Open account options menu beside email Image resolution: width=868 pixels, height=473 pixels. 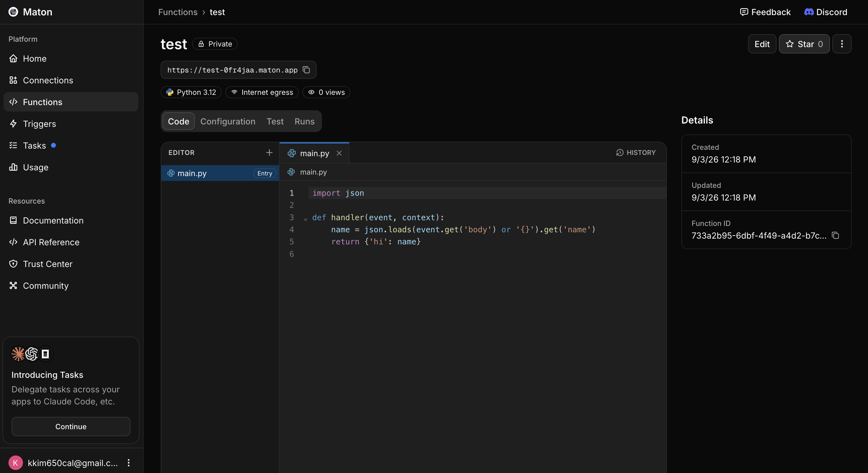point(128,463)
